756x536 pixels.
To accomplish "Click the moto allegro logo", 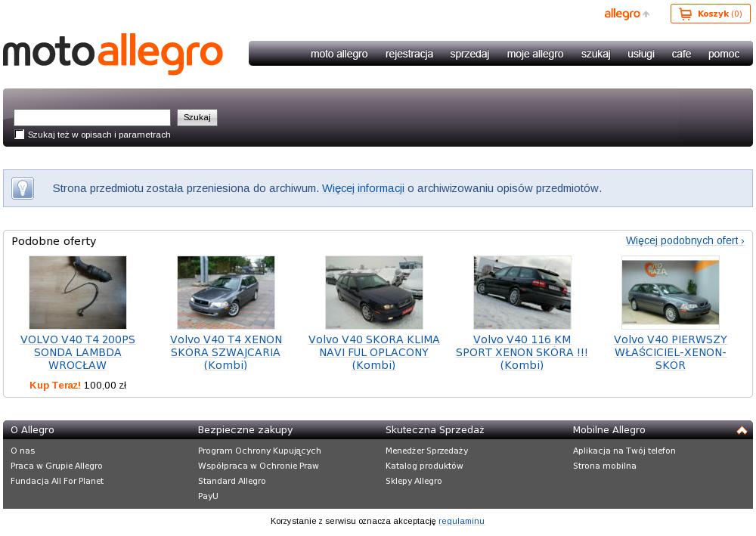I will 113,54.
